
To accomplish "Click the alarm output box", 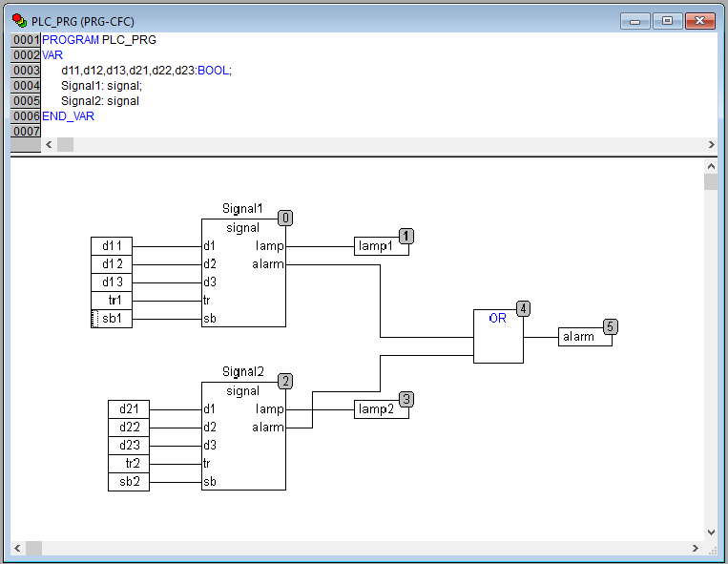I will [584, 337].
